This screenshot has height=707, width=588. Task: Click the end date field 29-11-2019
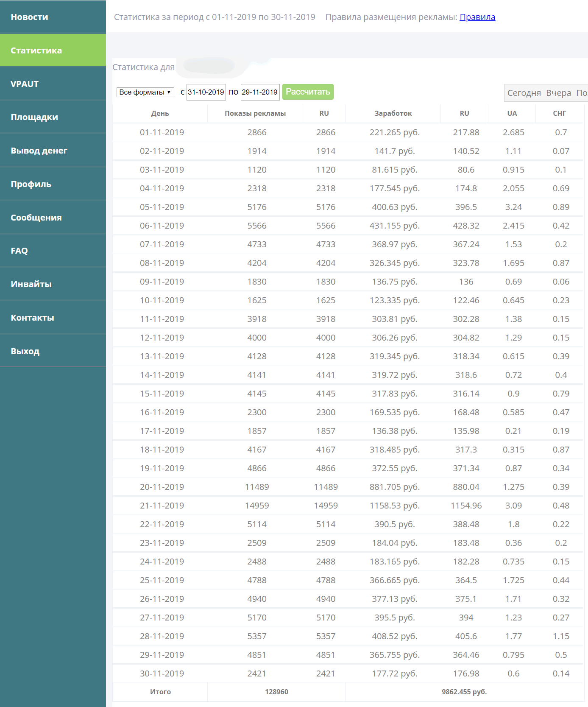tap(260, 92)
